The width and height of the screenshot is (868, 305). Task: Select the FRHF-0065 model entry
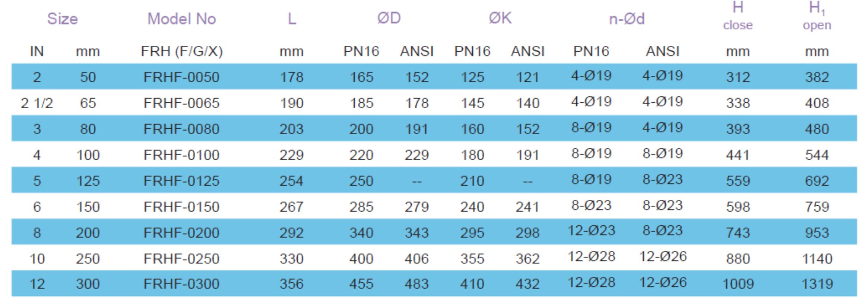(182, 103)
